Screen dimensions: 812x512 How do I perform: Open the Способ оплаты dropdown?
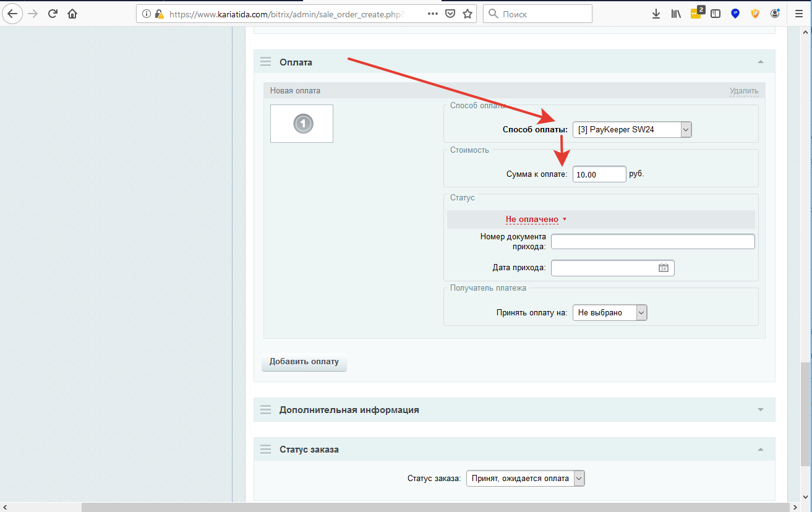point(631,130)
